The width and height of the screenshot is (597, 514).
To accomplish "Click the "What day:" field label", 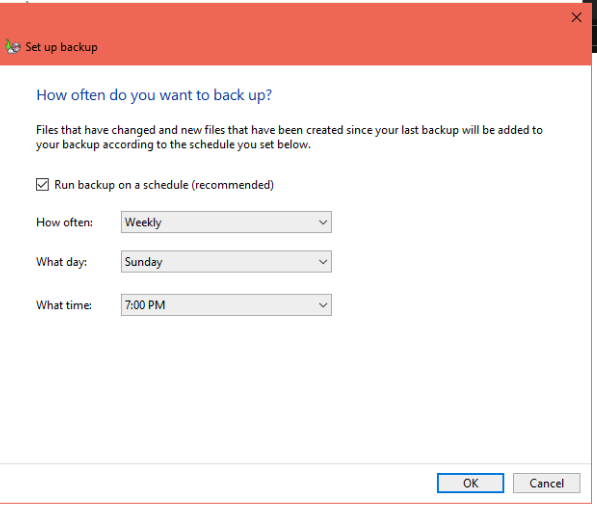I will coord(61,262).
